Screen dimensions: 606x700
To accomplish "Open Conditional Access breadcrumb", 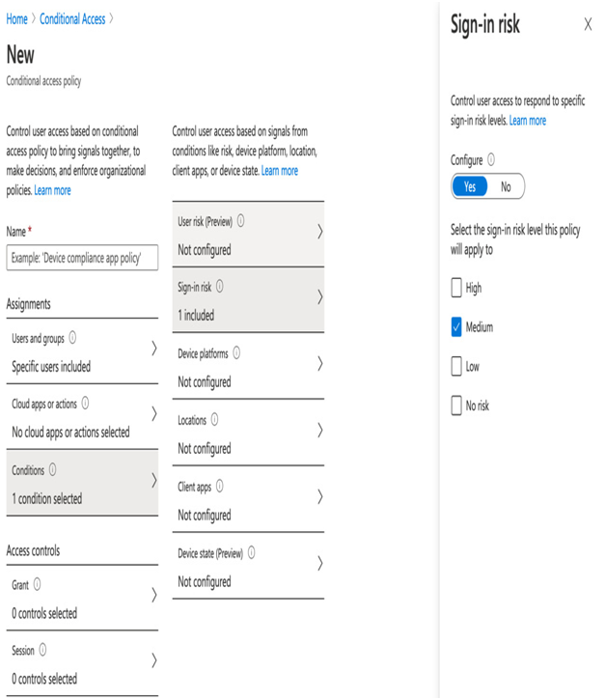I will 72,19.
